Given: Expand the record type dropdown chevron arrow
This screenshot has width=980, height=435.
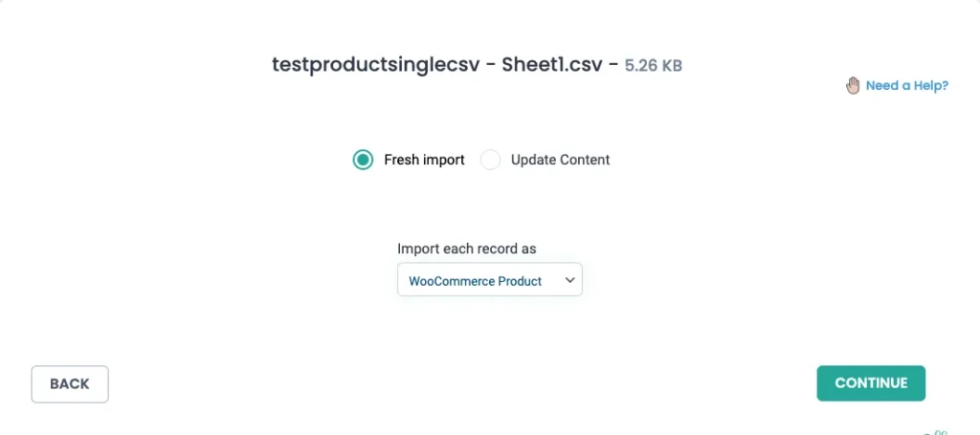Looking at the screenshot, I should [x=570, y=280].
